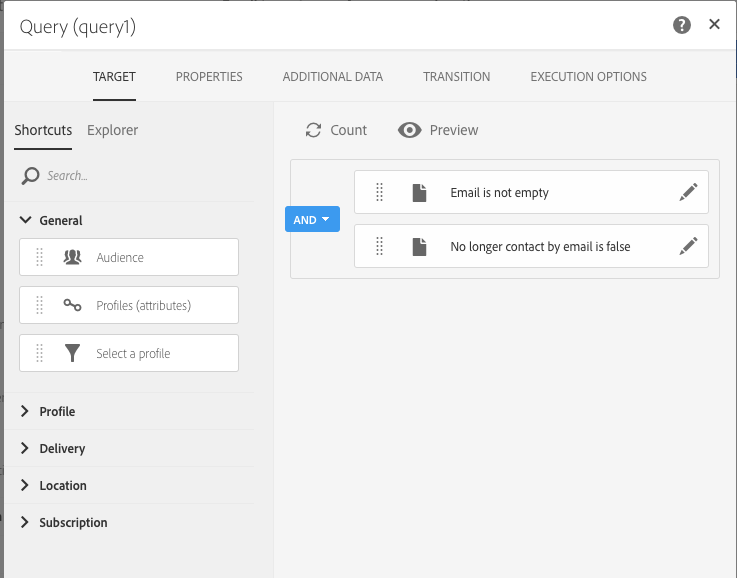Open the Additional Data tab

click(333, 77)
